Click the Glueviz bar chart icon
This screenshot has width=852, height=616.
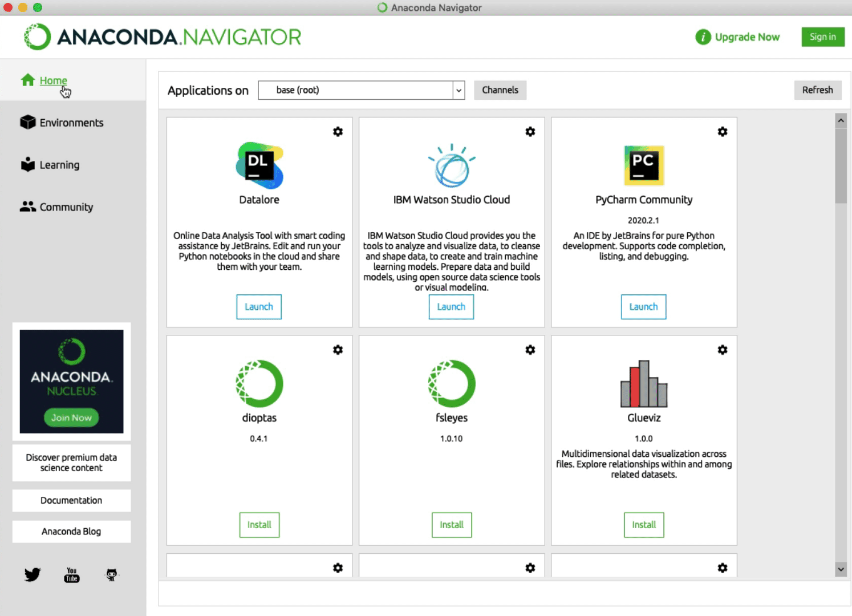(643, 384)
